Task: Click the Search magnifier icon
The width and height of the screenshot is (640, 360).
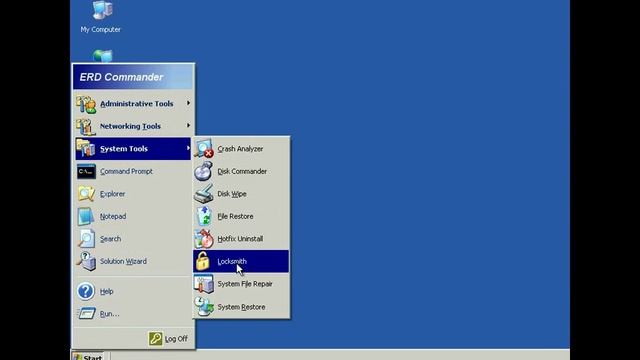Action: point(86,239)
